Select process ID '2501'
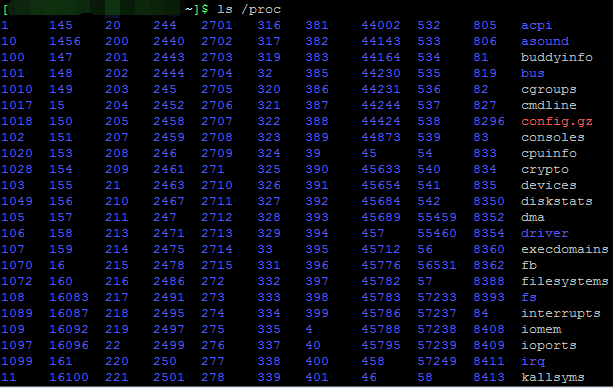 point(168,378)
